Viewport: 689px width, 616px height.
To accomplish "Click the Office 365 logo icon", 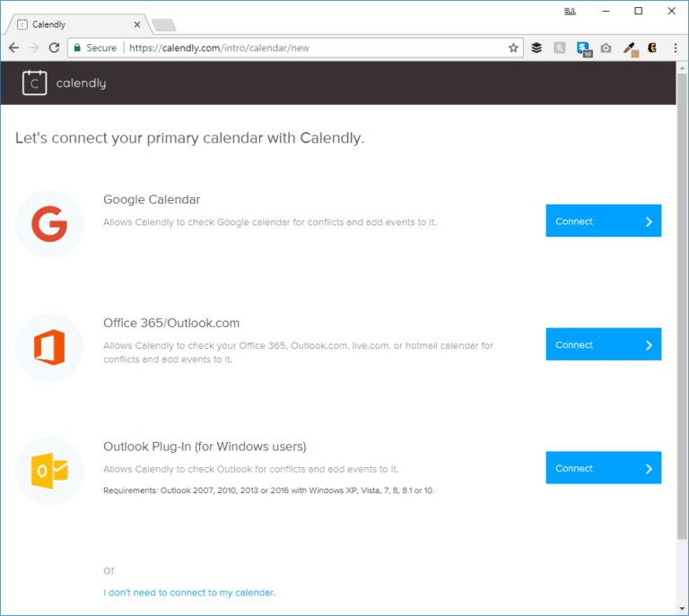I will [49, 347].
